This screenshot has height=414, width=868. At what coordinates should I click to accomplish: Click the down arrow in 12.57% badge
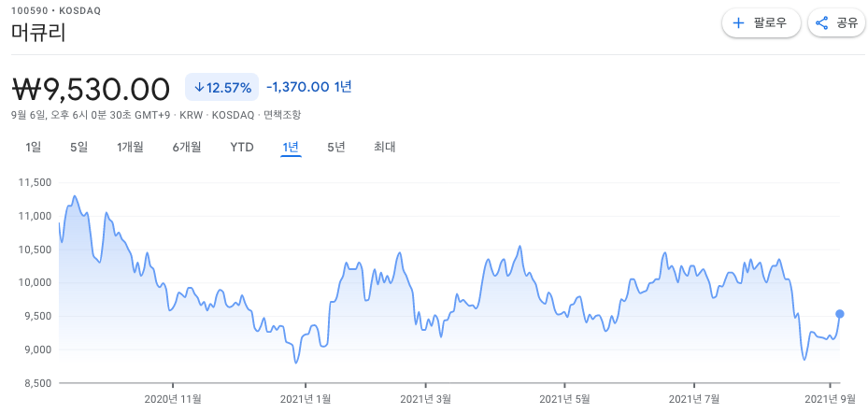click(x=199, y=88)
